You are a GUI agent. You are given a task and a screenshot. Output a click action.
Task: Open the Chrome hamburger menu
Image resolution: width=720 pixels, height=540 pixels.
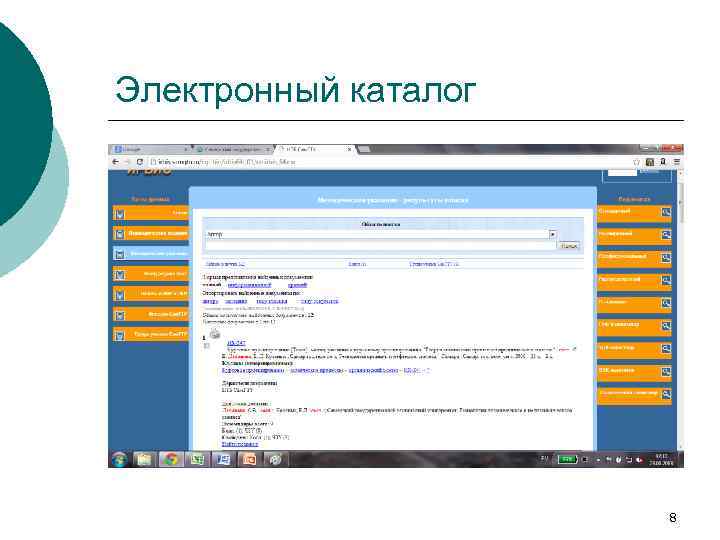[676, 162]
